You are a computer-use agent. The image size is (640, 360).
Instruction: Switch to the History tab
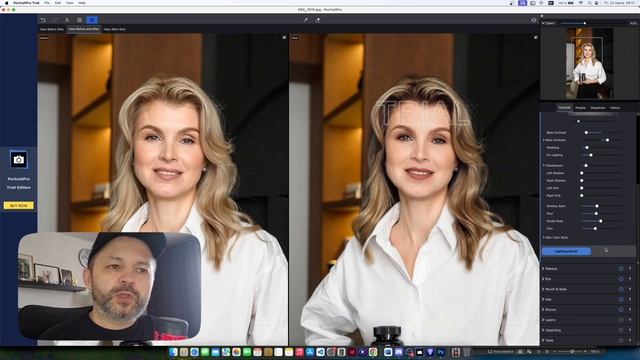(x=615, y=108)
